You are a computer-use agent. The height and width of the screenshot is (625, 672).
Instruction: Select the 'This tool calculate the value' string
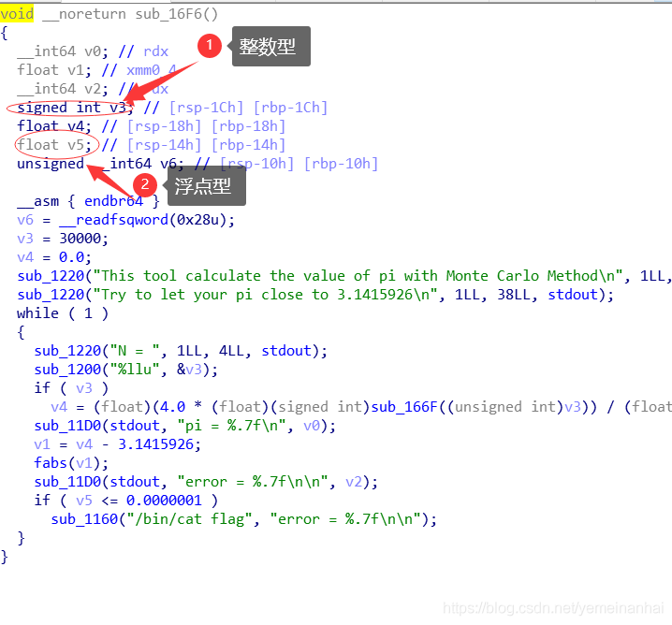tap(358, 276)
